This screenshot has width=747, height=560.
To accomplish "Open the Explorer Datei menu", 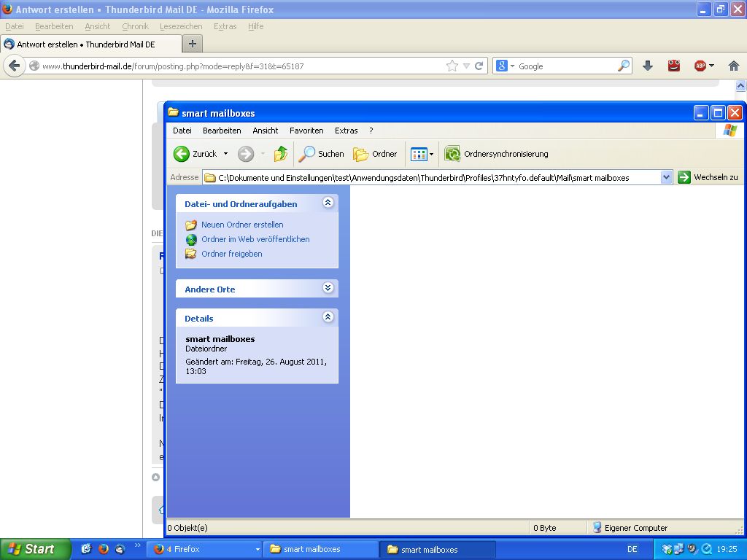I will pyautogui.click(x=182, y=131).
